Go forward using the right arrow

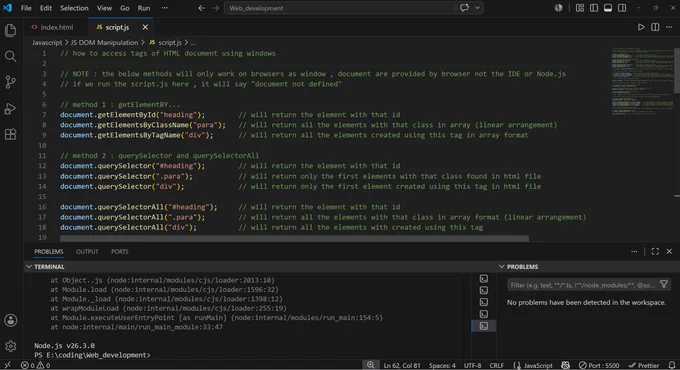[216, 8]
